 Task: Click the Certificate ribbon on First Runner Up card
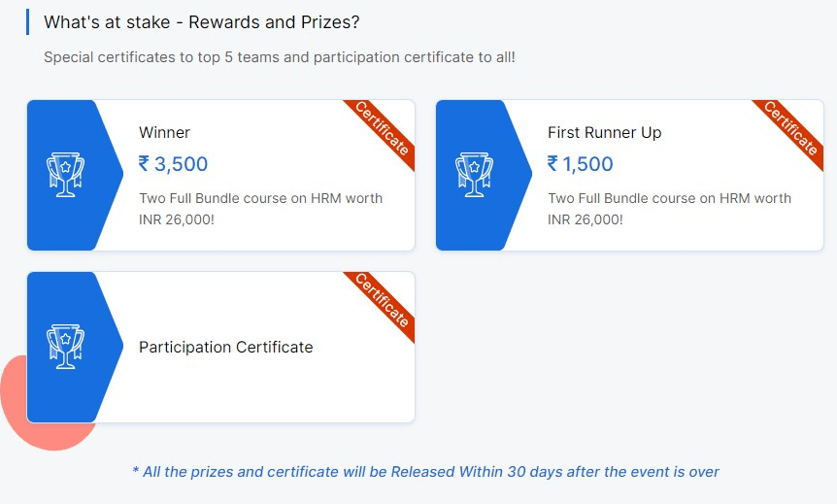click(x=790, y=130)
